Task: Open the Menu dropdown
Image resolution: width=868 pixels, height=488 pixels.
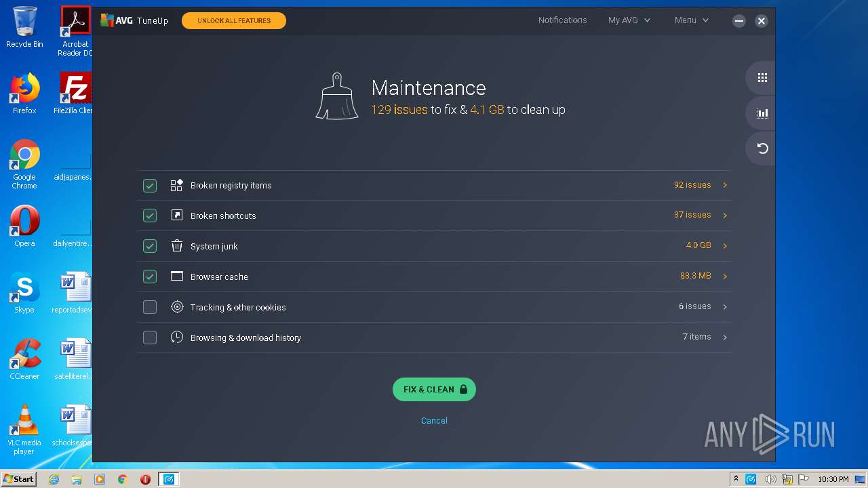Action: click(692, 20)
